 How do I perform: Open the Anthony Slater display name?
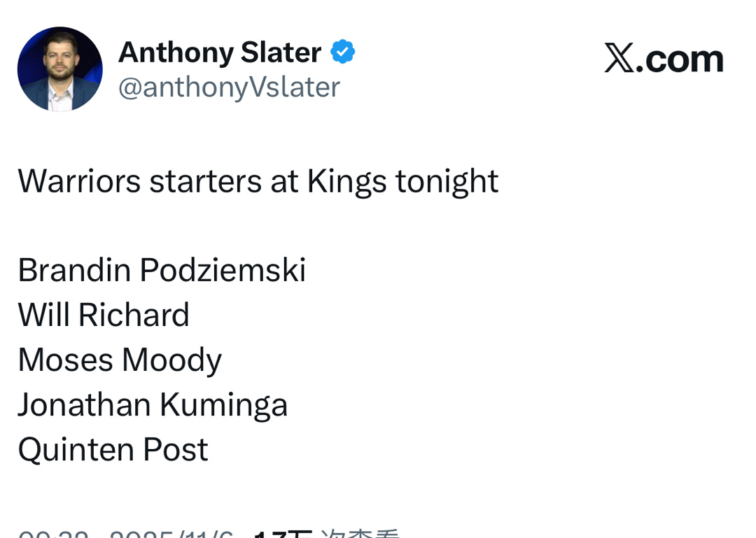pos(219,52)
